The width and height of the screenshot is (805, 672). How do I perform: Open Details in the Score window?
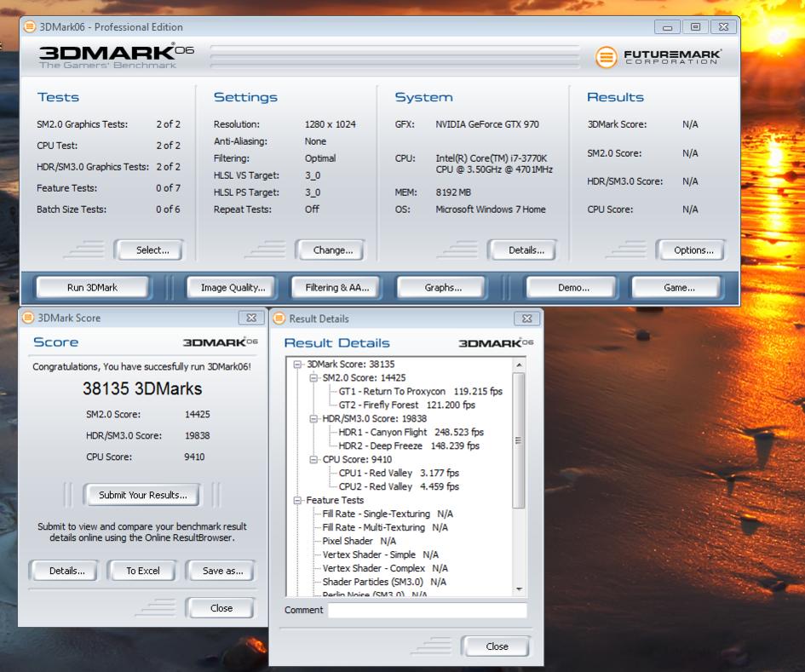point(65,571)
